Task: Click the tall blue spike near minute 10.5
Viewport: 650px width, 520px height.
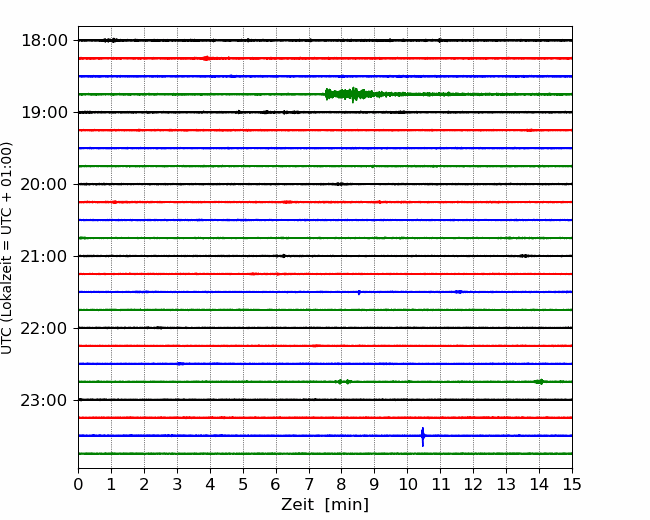Action: (423, 436)
